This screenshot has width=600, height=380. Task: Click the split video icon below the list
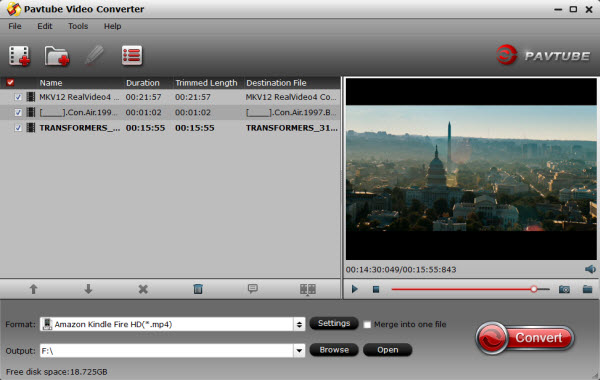(308, 289)
